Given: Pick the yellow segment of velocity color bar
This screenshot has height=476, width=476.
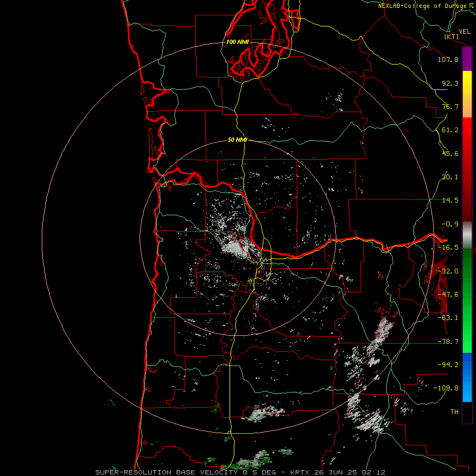Looking at the screenshot, I should [467, 83].
